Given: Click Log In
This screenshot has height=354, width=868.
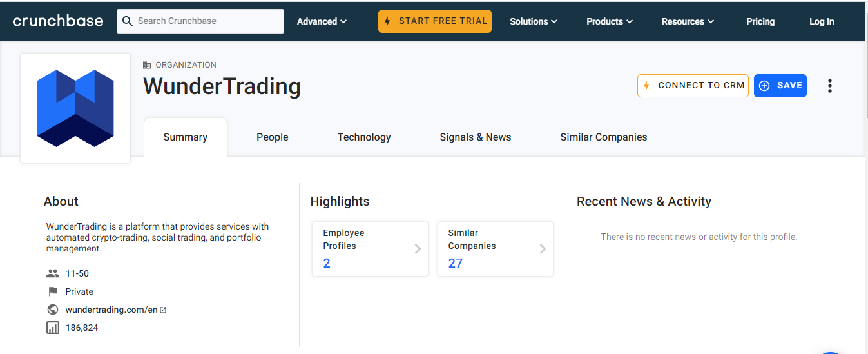Looking at the screenshot, I should pos(822,21).
